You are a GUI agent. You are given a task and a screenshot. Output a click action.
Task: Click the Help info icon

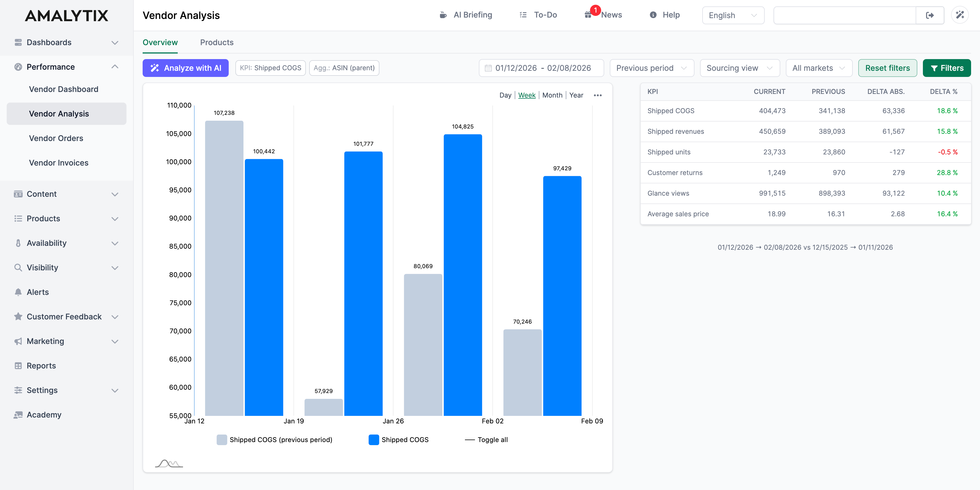pyautogui.click(x=653, y=15)
